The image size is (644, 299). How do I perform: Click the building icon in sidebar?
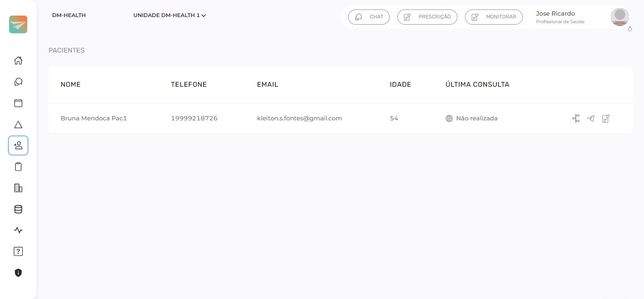tap(18, 188)
